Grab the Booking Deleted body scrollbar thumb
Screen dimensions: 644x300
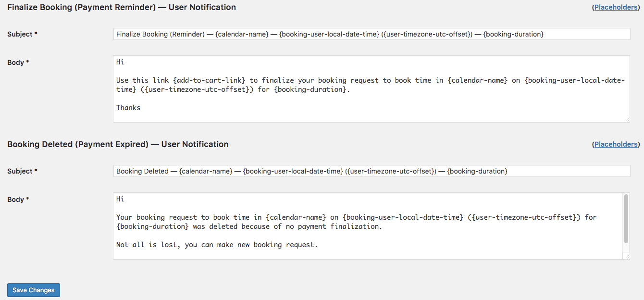626,219
